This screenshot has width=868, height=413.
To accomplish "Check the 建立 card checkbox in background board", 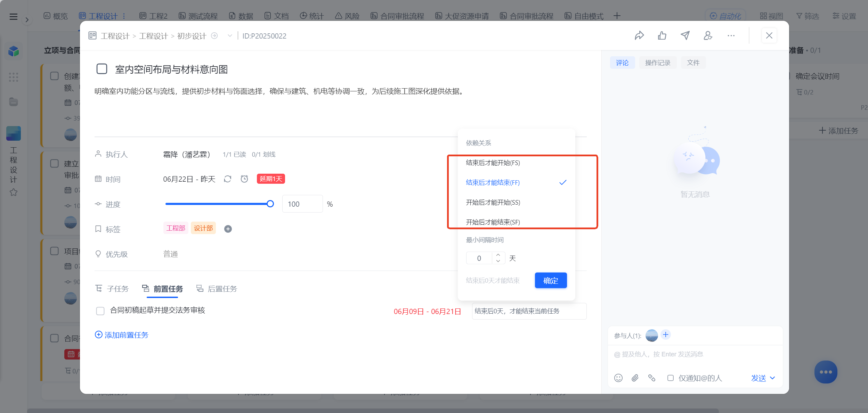I will (x=55, y=163).
